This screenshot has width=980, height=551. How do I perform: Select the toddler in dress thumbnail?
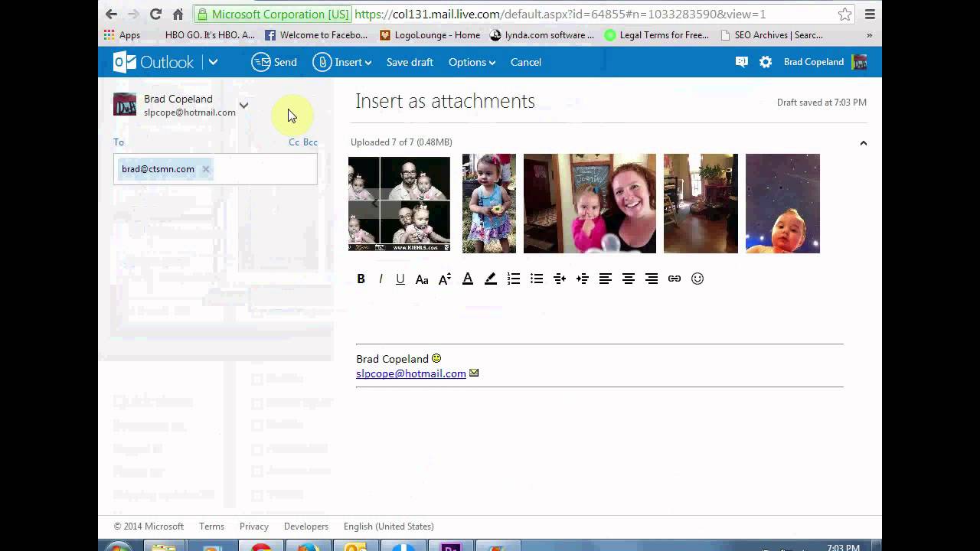[x=489, y=204]
